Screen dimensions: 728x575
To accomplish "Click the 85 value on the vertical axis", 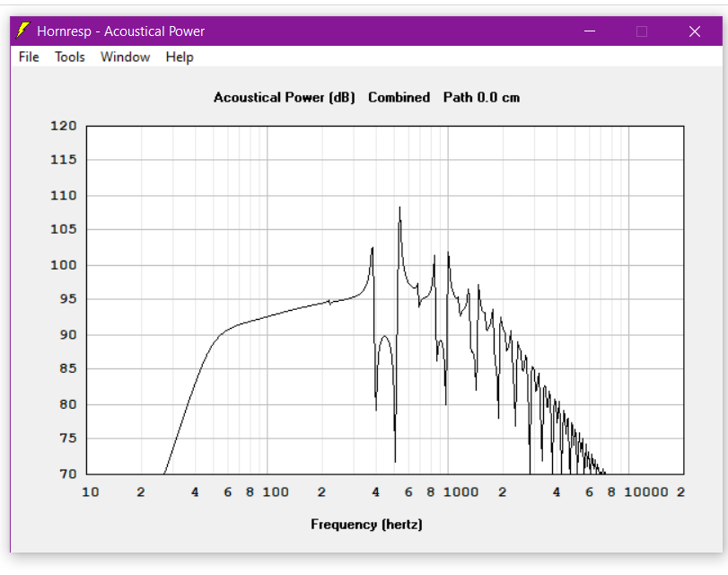I will [x=68, y=368].
